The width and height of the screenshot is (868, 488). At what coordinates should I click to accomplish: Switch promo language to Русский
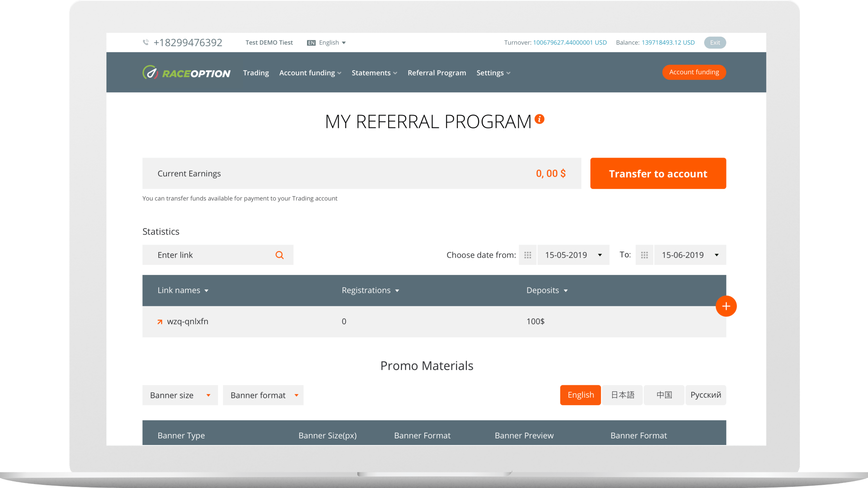point(705,395)
